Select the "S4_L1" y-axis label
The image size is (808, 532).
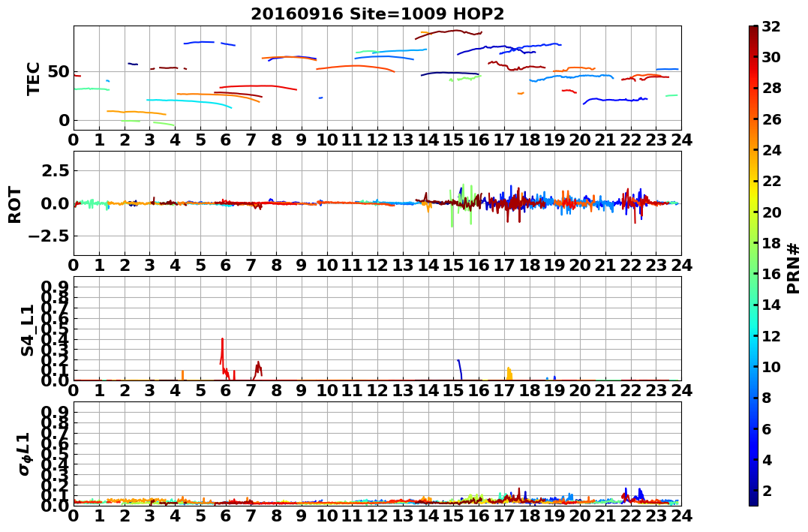pos(27,330)
